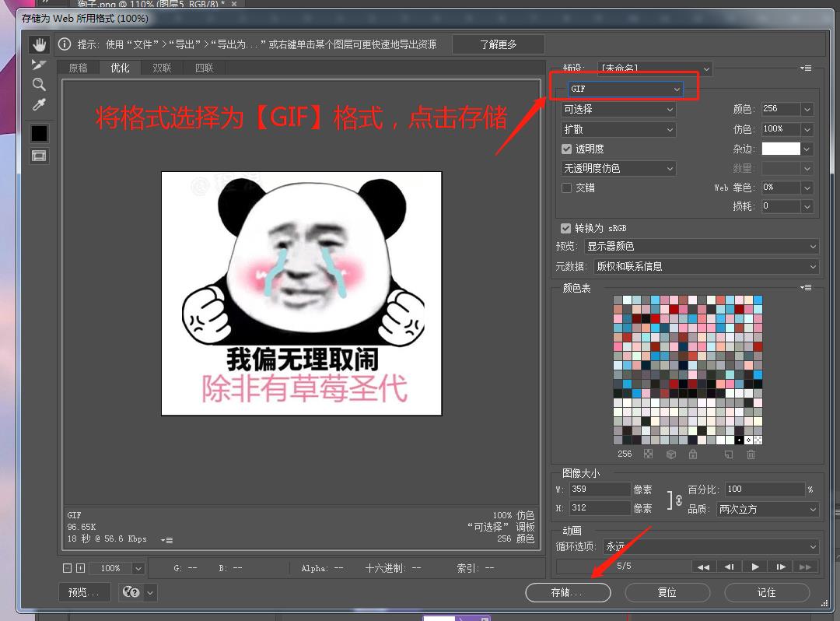Viewport: 840px width, 621px height.
Task: Click the color table trash icon
Action: pos(751,454)
